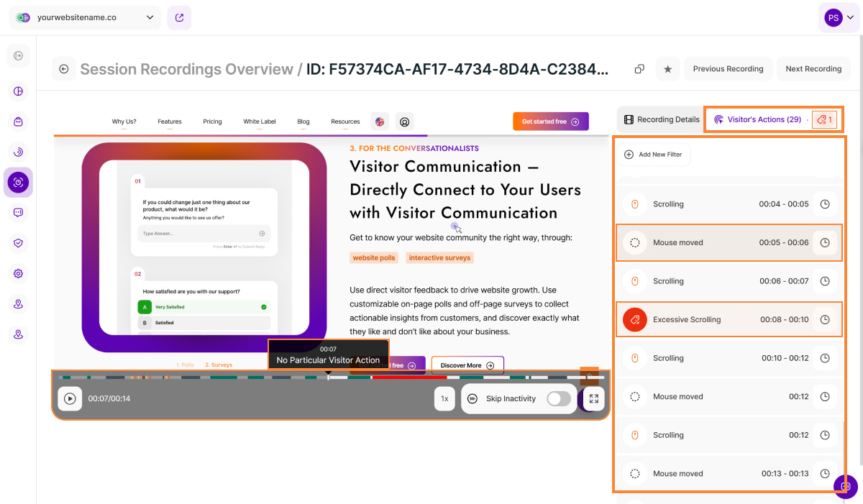Open the heatmaps flame sidebar icon
This screenshot has width=863, height=504.
click(x=18, y=152)
